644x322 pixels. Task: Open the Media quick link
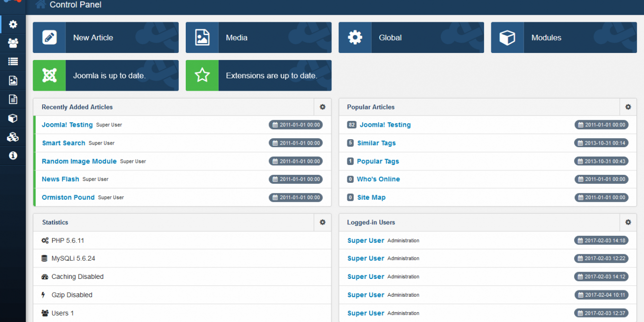(x=259, y=38)
